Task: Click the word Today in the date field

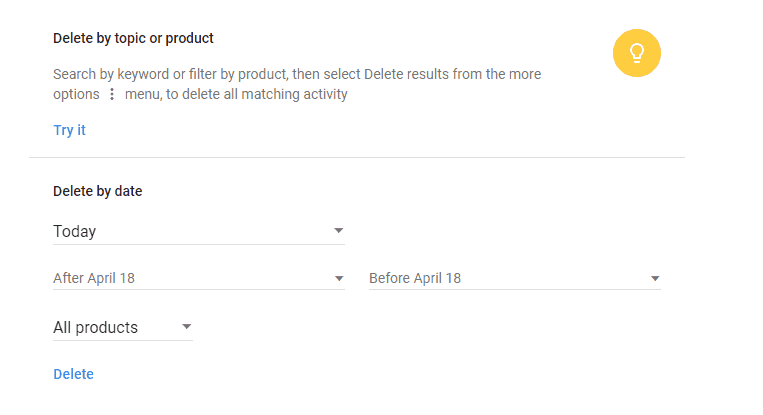Action: point(75,231)
